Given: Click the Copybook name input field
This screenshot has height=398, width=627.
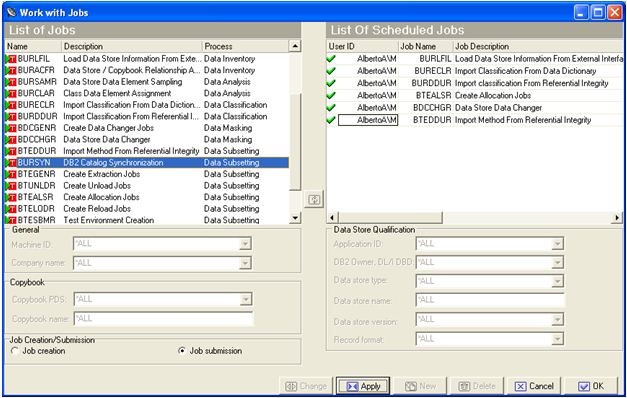Looking at the screenshot, I should tap(164, 319).
